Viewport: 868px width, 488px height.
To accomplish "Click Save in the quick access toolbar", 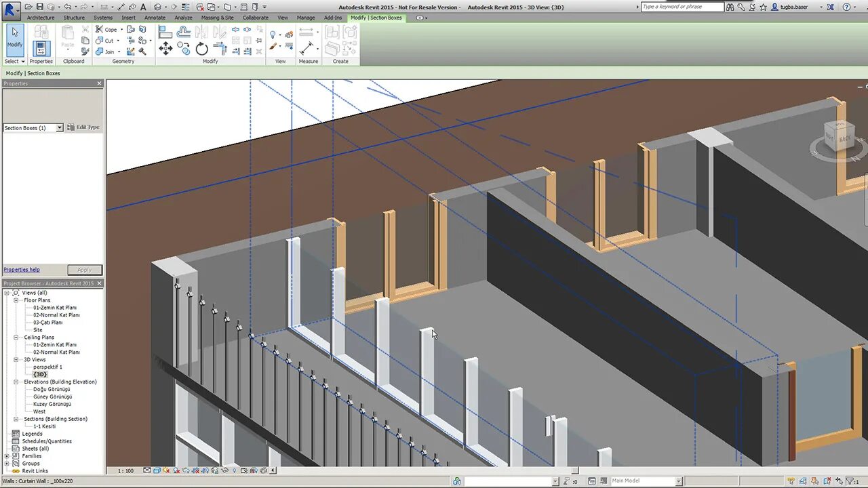I will (41, 7).
